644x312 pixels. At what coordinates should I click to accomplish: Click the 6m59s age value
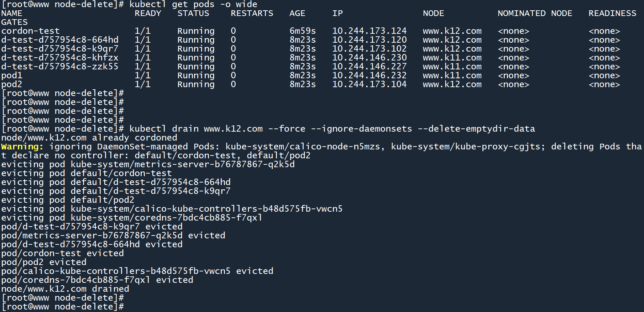pyautogui.click(x=303, y=31)
